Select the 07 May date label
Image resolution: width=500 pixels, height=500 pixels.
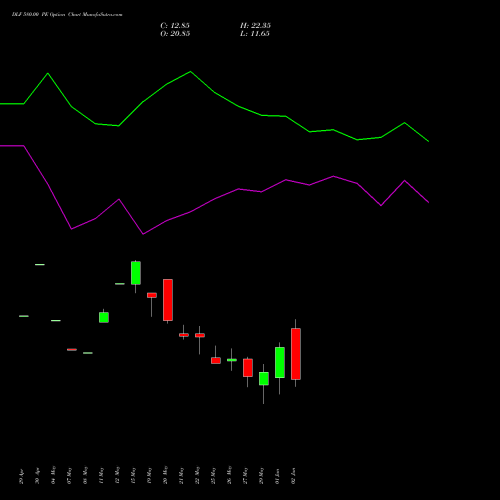[70, 476]
